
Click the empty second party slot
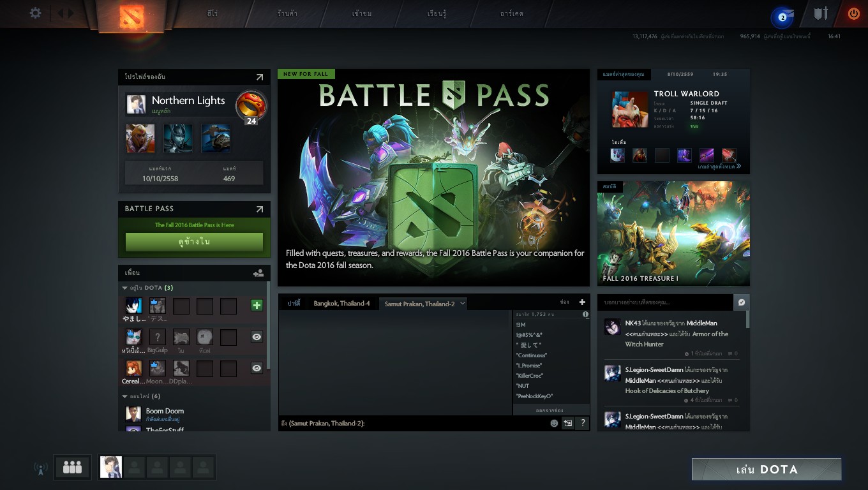pyautogui.click(x=134, y=468)
